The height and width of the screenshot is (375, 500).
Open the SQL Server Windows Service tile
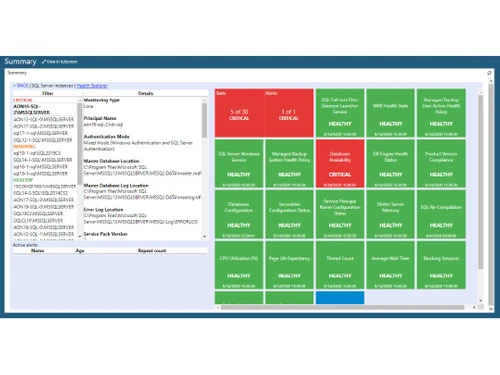[239, 164]
